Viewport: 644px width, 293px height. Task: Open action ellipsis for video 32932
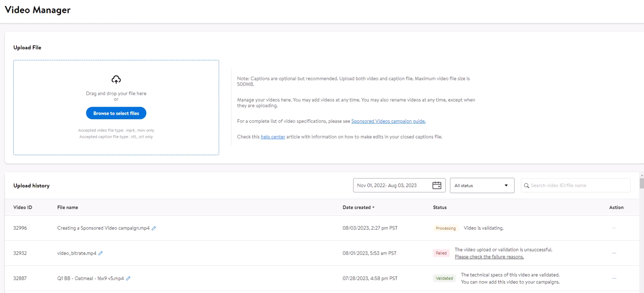pyautogui.click(x=614, y=253)
